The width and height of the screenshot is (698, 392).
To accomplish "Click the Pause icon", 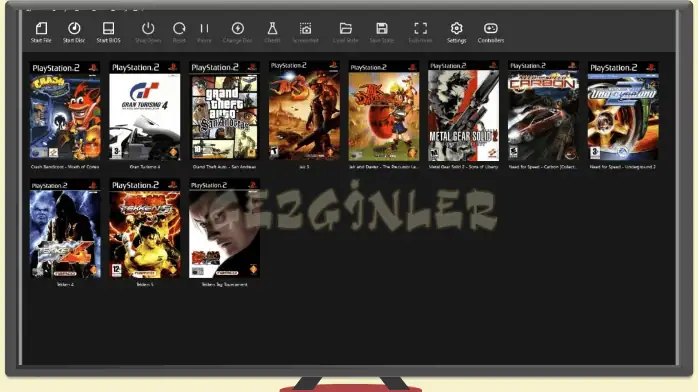I will tap(204, 28).
